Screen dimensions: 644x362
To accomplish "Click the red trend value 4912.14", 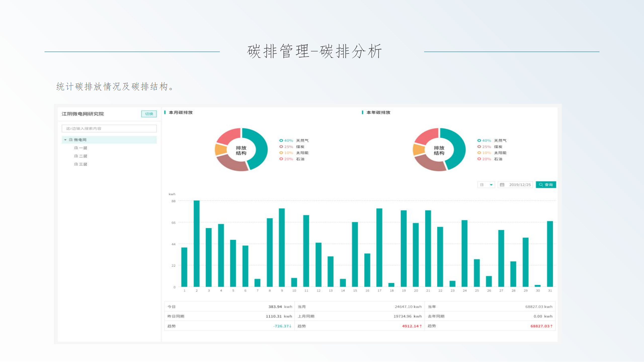I will [412, 326].
